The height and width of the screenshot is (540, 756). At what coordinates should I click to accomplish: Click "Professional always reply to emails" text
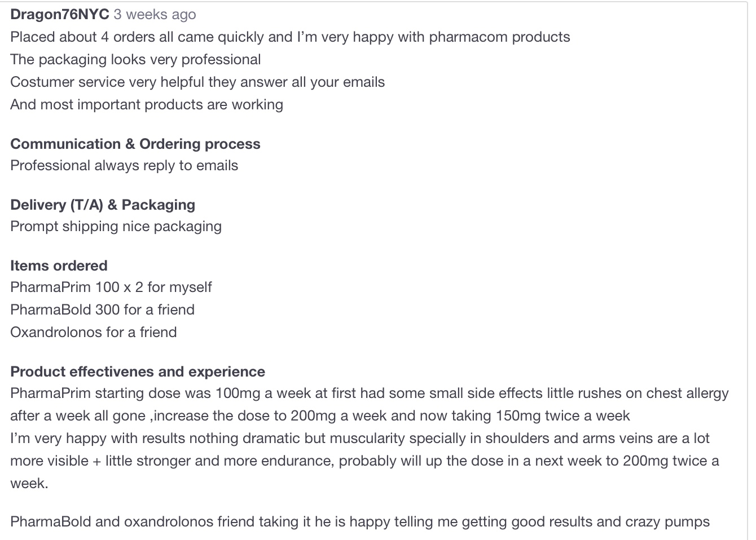pos(124,166)
